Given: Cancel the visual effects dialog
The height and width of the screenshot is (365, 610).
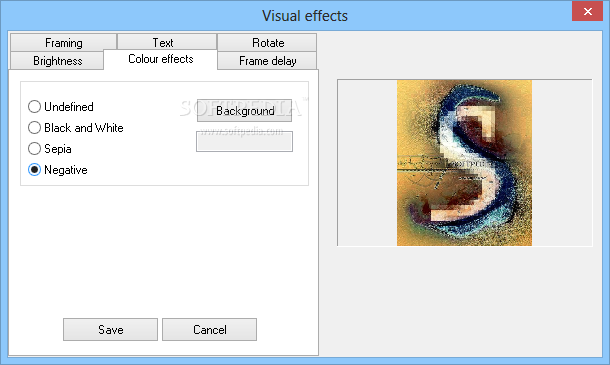Looking at the screenshot, I should pos(209,330).
